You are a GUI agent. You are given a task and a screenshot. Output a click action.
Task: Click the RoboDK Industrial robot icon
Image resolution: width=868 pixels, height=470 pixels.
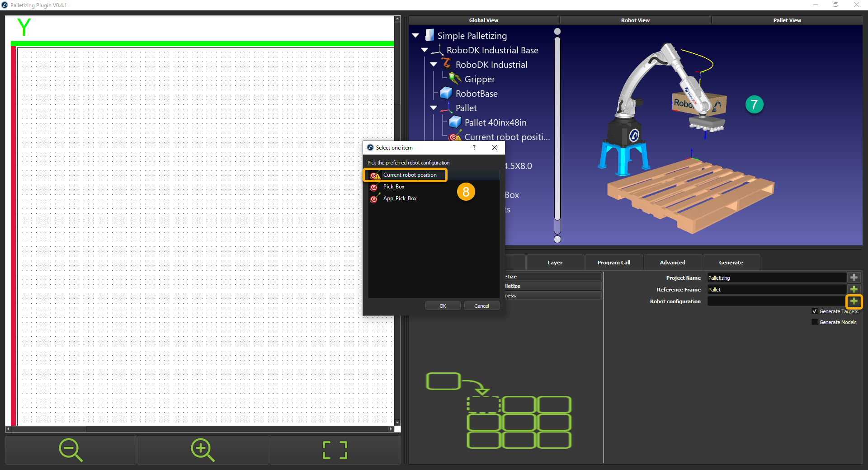click(447, 64)
